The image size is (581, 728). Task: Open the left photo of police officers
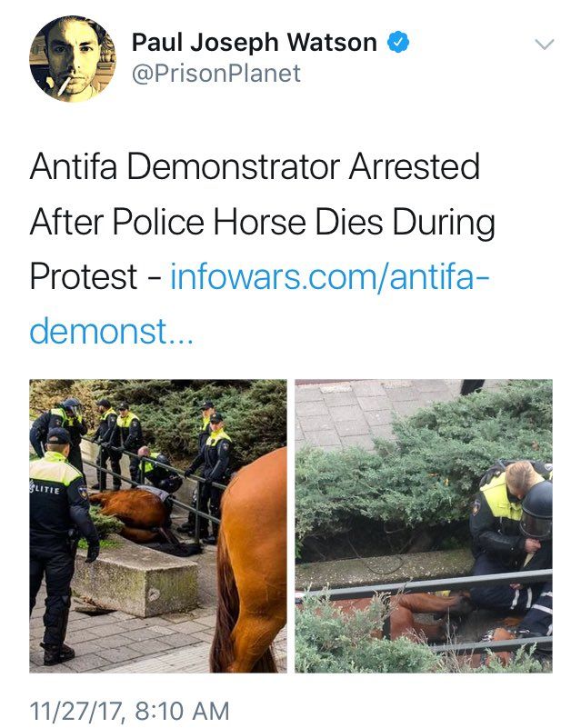click(158, 526)
